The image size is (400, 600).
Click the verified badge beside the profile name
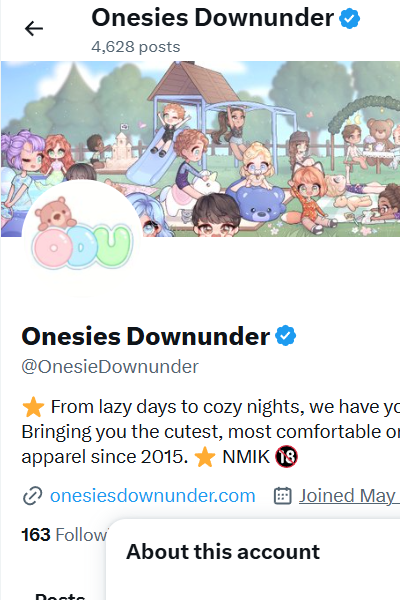[x=286, y=336]
